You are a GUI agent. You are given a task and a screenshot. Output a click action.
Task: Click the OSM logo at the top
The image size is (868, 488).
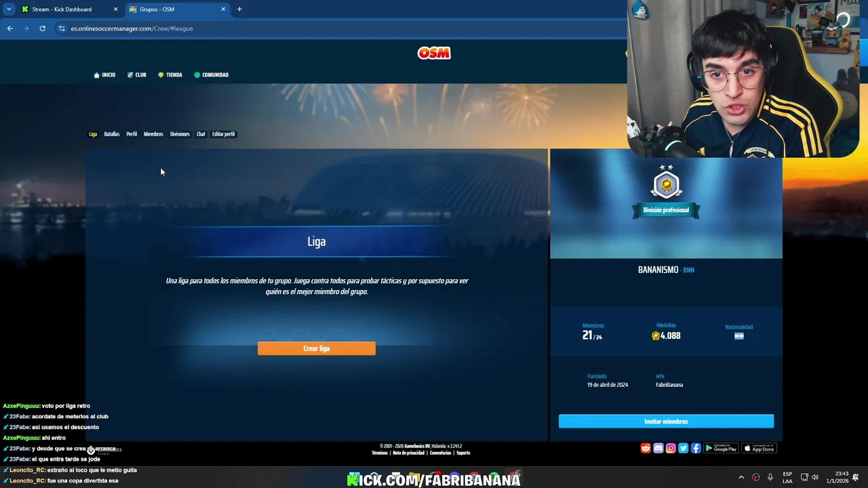tap(434, 53)
